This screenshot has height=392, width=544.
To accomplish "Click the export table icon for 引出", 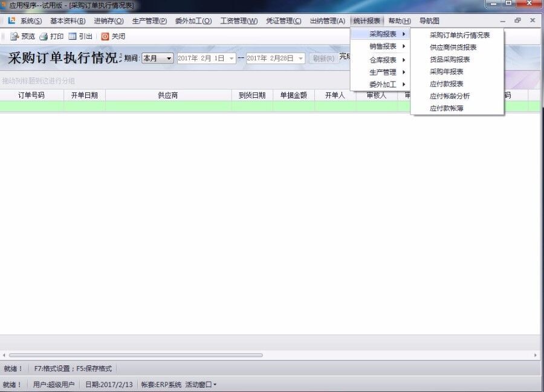I will [x=72, y=36].
